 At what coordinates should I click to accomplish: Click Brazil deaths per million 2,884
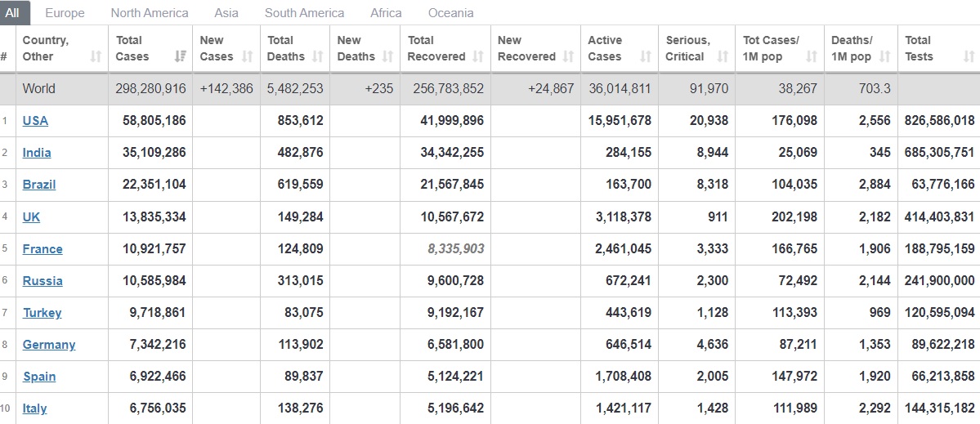[x=875, y=185]
